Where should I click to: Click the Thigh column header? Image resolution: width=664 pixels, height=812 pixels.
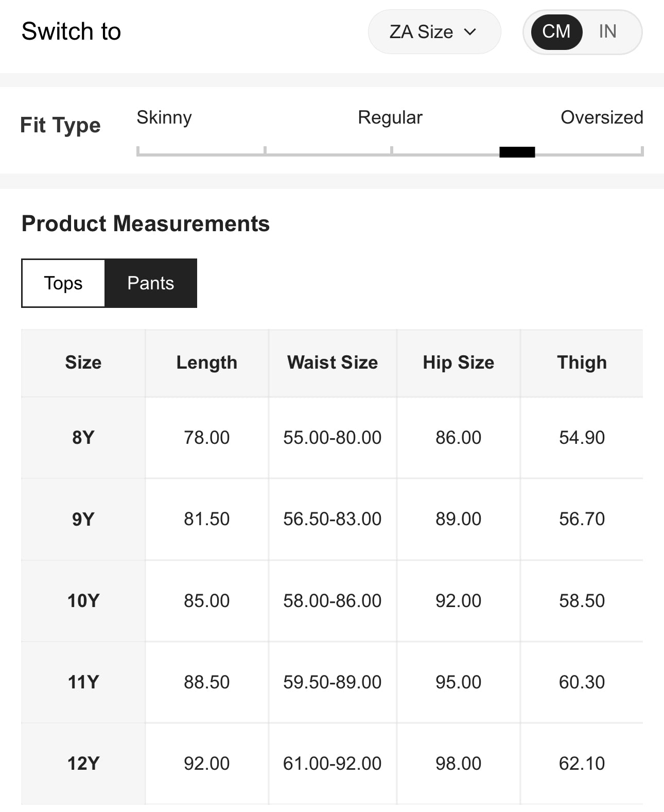582,362
